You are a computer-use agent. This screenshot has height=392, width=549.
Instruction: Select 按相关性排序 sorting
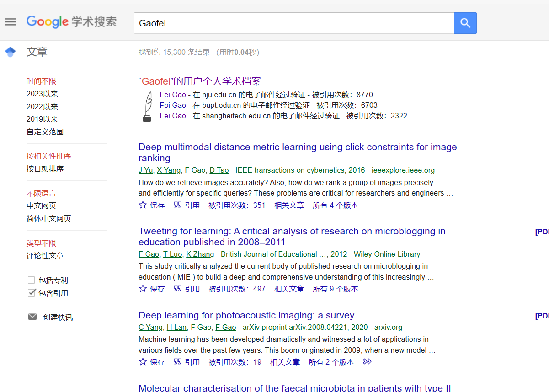(x=49, y=156)
